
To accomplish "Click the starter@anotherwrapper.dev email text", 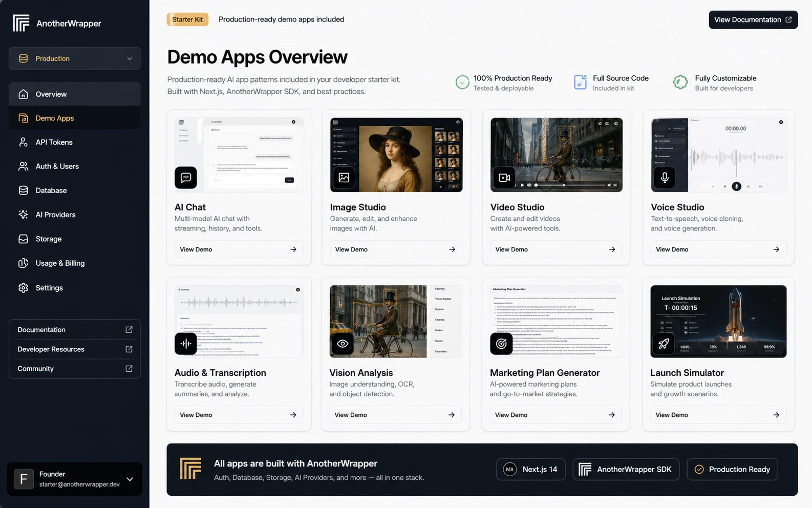I will point(79,484).
